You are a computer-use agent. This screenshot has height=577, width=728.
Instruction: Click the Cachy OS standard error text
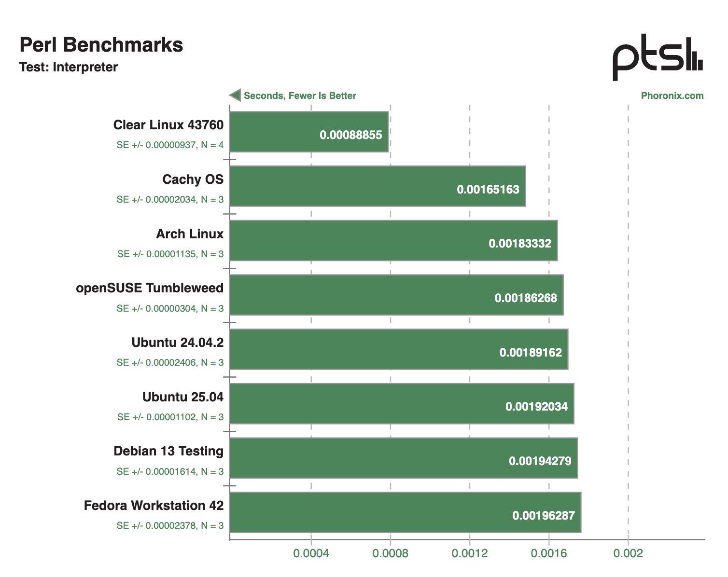point(170,199)
